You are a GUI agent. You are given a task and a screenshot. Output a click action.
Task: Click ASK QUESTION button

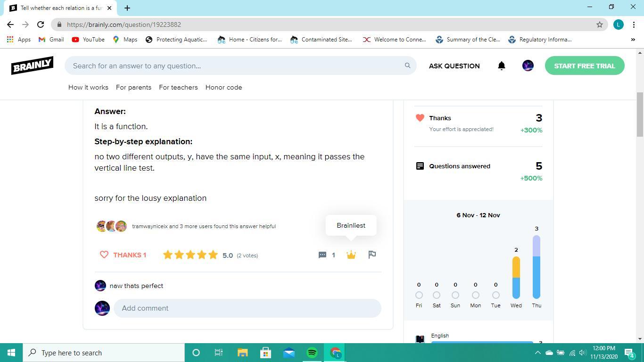454,66
